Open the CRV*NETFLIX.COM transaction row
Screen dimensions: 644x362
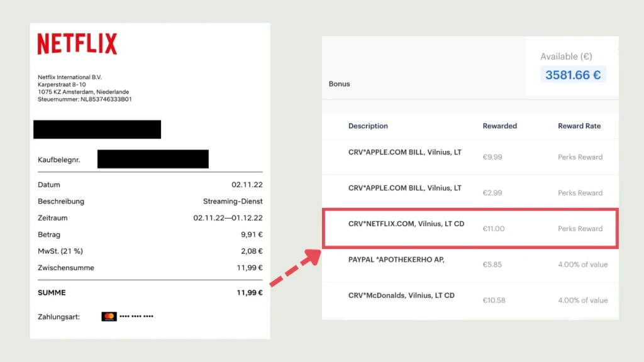pos(406,224)
